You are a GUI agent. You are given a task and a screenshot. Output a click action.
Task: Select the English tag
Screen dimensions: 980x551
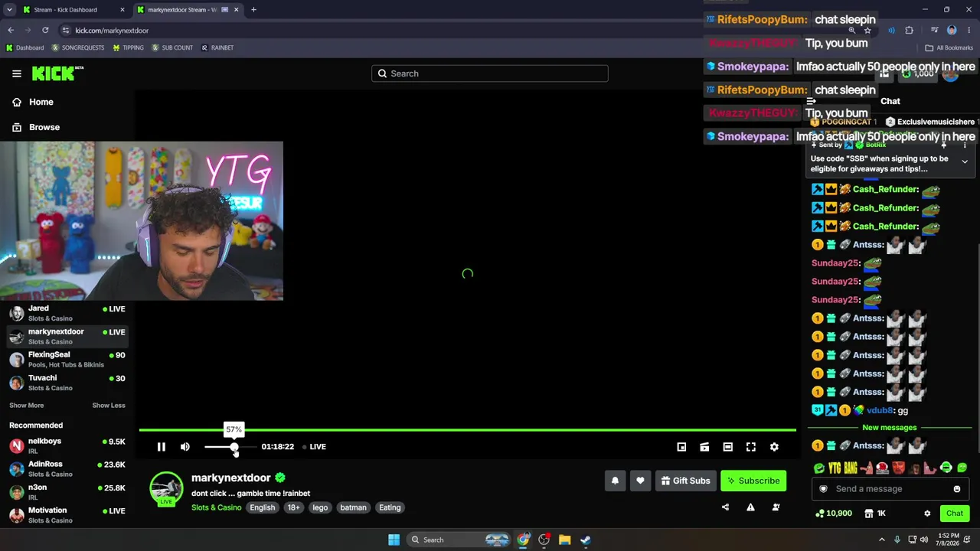[x=262, y=507]
